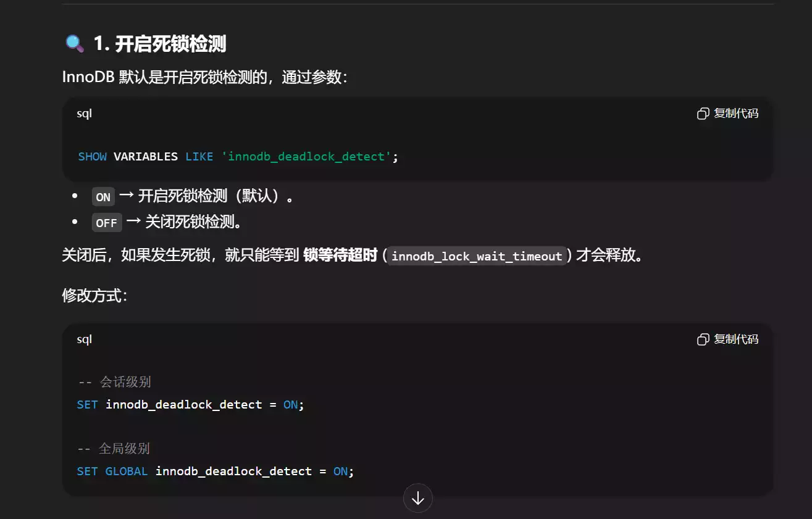Click the copy icon in the first SQL block

click(703, 114)
